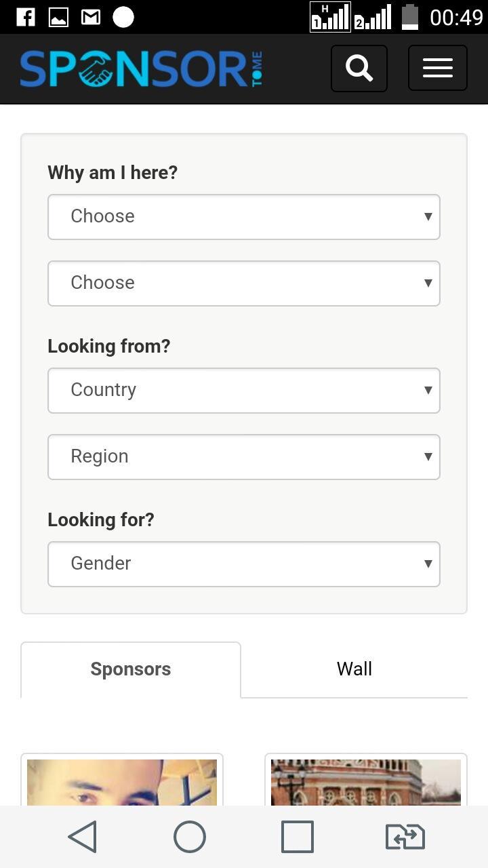The width and height of the screenshot is (488, 868).
Task: Open the search magnifier icon
Action: [359, 68]
